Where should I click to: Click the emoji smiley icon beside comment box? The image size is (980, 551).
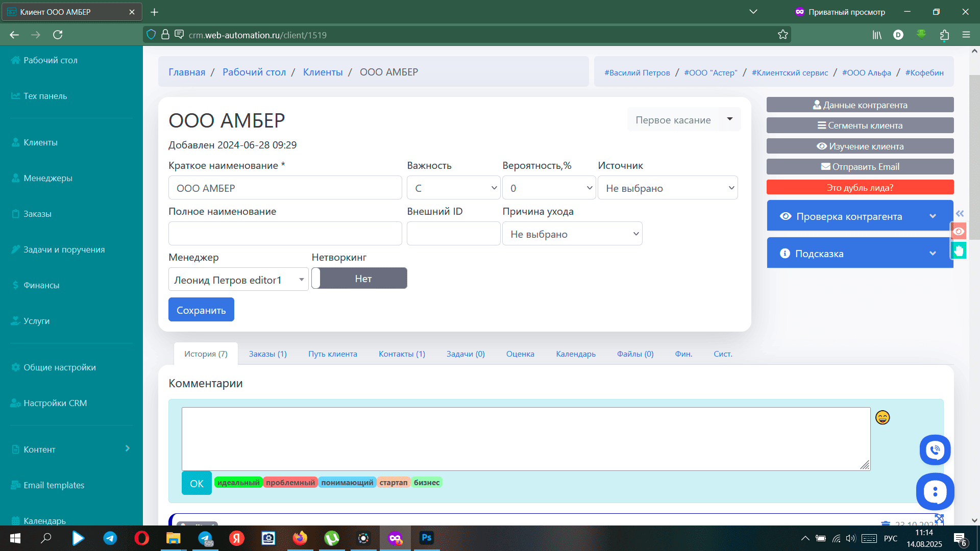point(883,418)
